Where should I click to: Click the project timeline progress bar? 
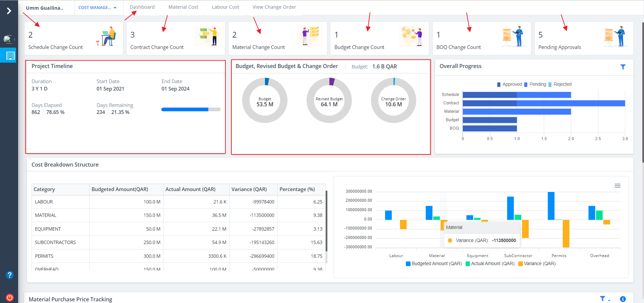click(x=191, y=110)
